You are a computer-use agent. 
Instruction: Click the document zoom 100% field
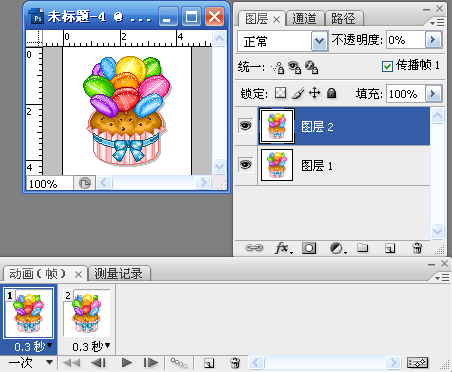pos(50,183)
